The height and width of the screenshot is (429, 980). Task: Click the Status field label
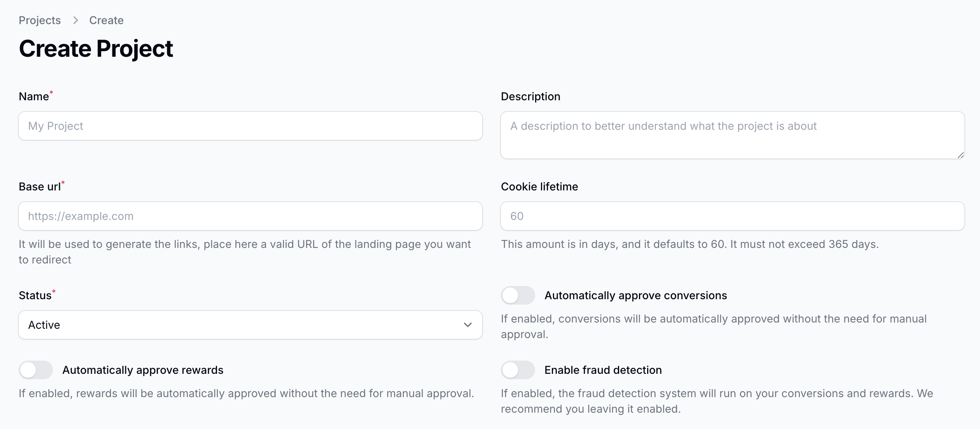click(35, 295)
